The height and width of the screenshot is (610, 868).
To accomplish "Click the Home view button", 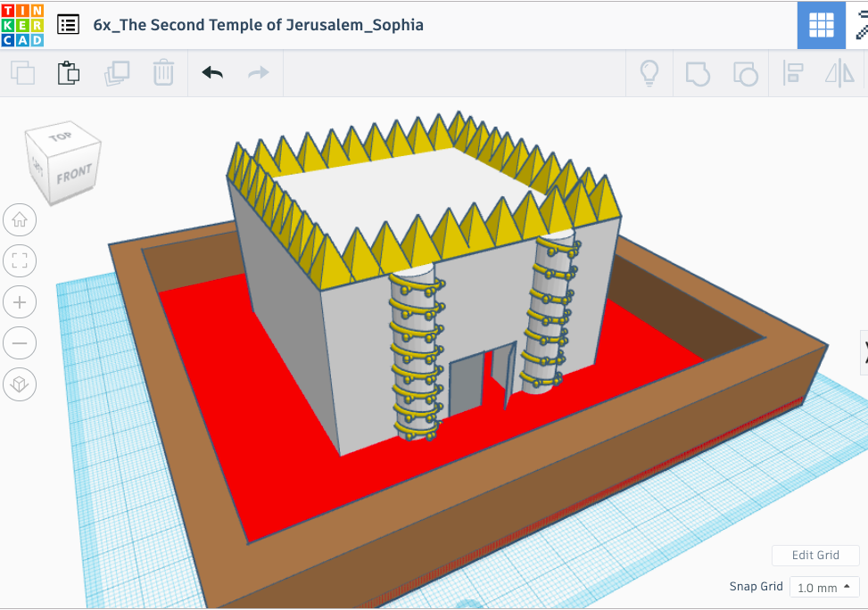I will coord(20,219).
